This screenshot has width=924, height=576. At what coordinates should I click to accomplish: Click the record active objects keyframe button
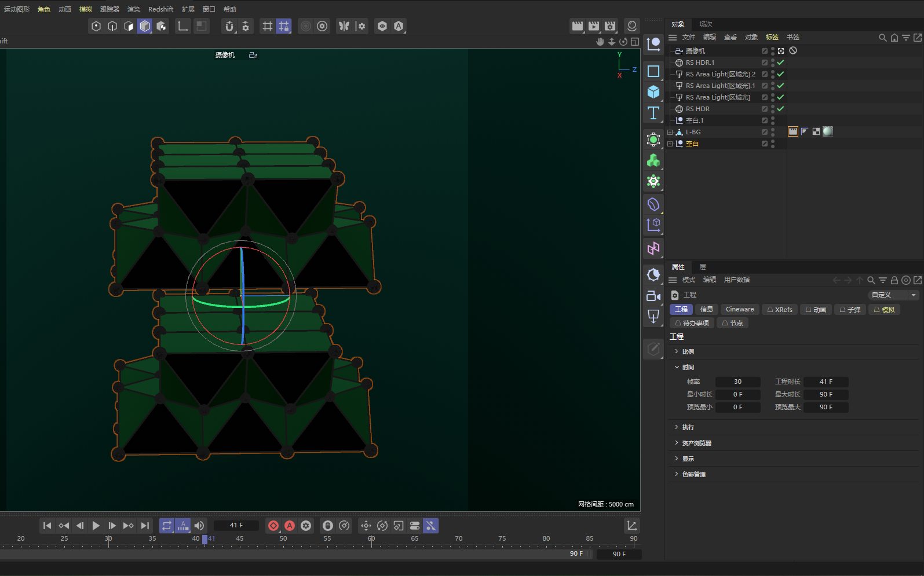[x=273, y=526]
